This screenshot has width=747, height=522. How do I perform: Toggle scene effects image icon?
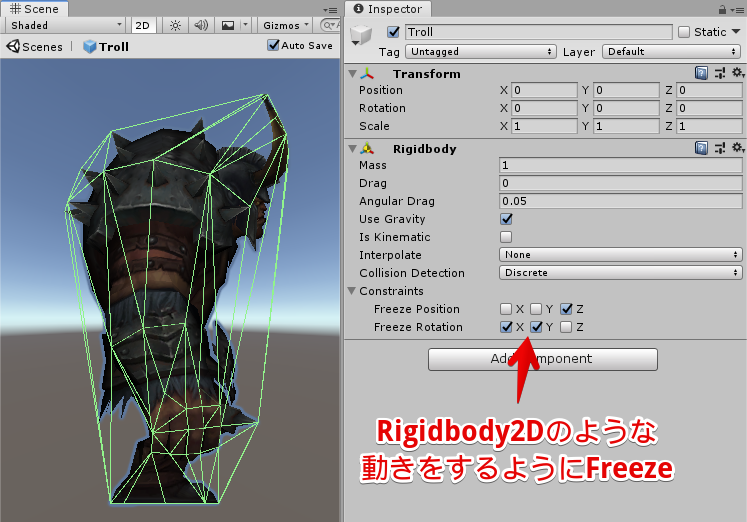(228, 25)
